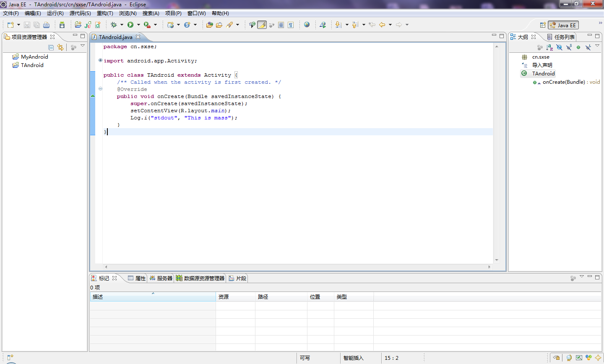Select the Java EE perspective button
Screen dimensions: 604x364
(563, 25)
